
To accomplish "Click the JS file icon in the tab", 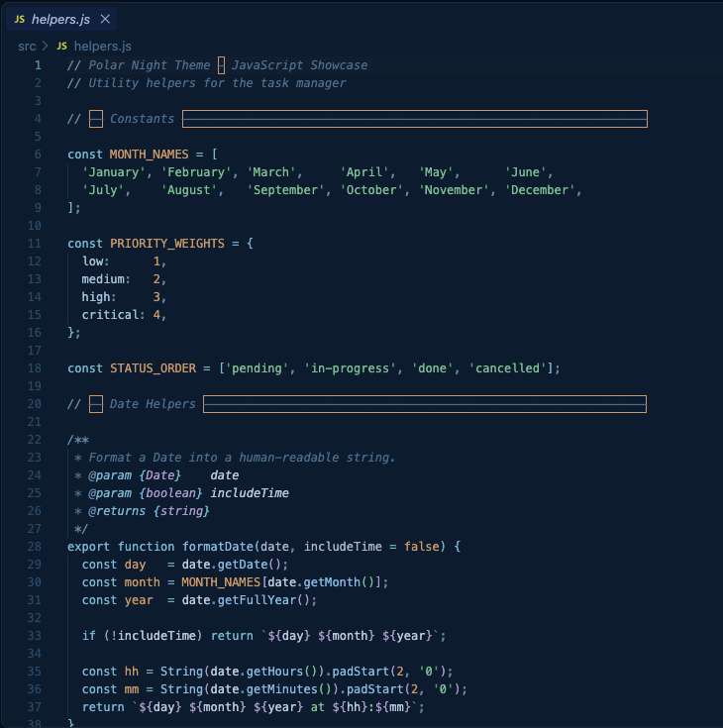I will coord(20,20).
